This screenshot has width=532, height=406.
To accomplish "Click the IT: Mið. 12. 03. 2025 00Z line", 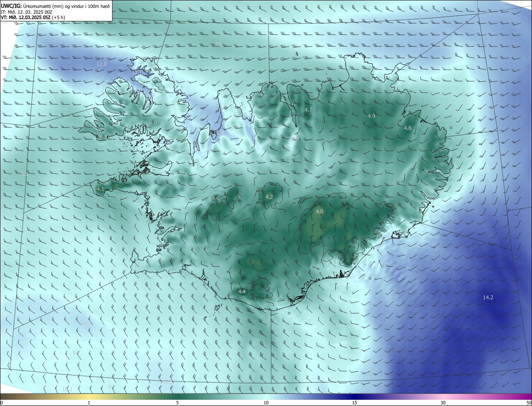I will coord(27,12).
